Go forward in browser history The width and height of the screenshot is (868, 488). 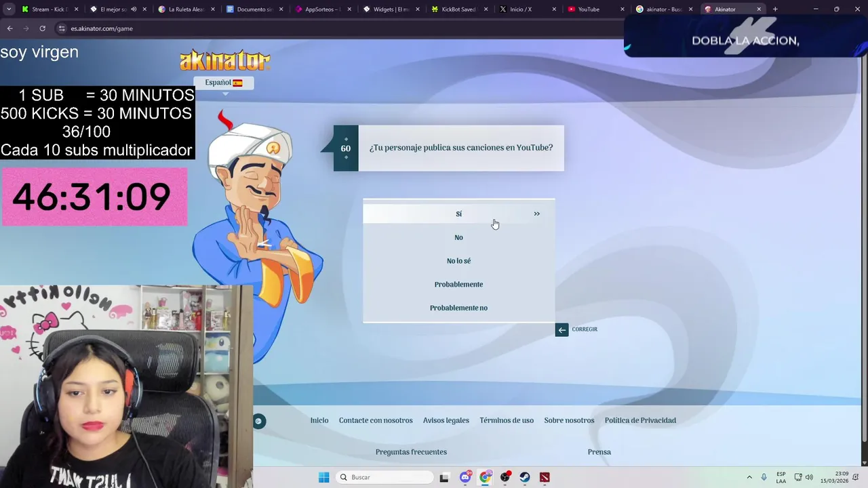point(26,28)
